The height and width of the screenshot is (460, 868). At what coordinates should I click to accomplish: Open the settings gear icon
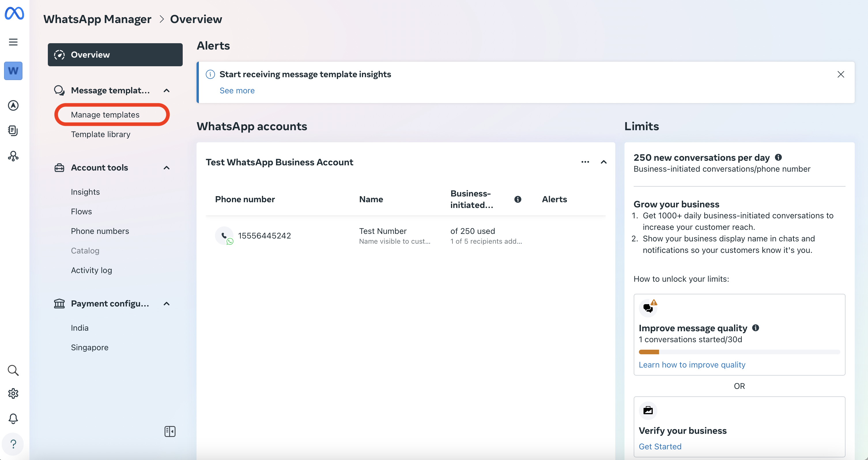tap(13, 393)
